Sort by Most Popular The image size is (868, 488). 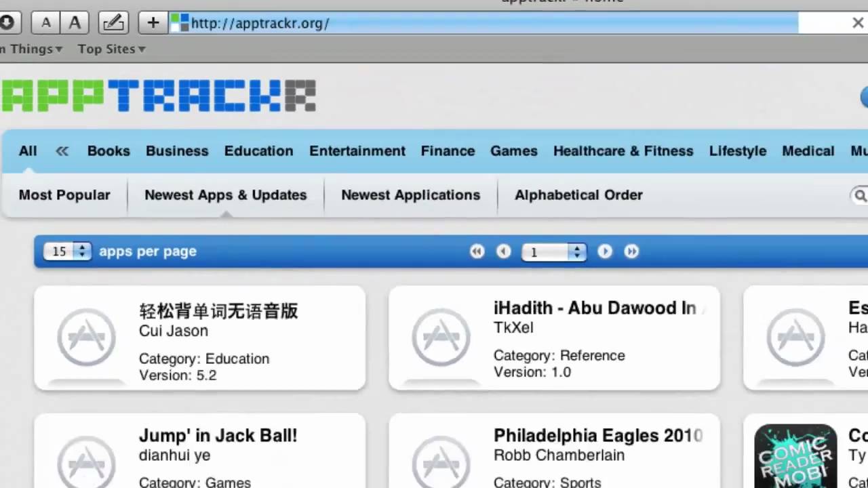64,195
